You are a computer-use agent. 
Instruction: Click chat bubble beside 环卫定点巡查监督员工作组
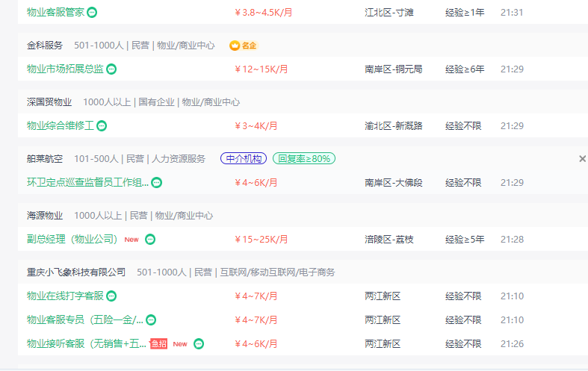point(156,182)
